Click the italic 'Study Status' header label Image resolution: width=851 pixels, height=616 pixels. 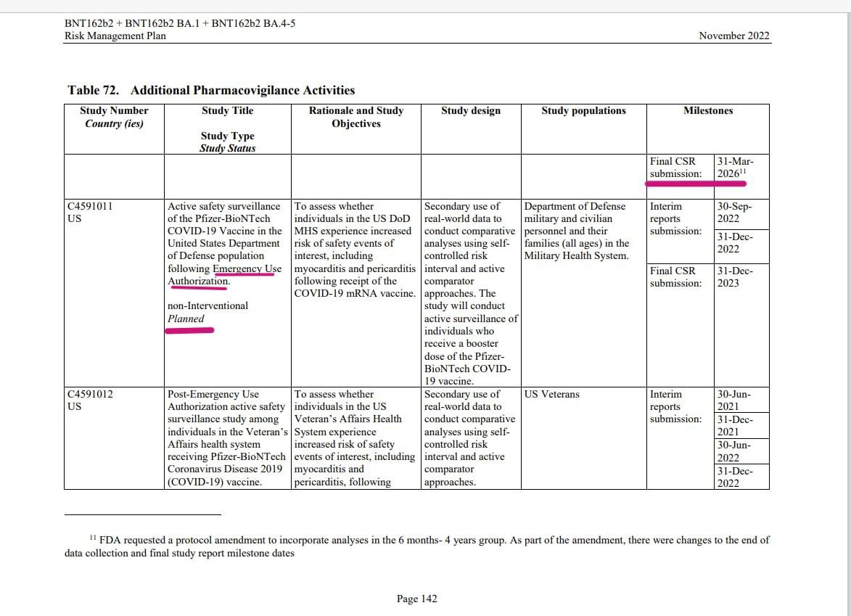[x=227, y=148]
